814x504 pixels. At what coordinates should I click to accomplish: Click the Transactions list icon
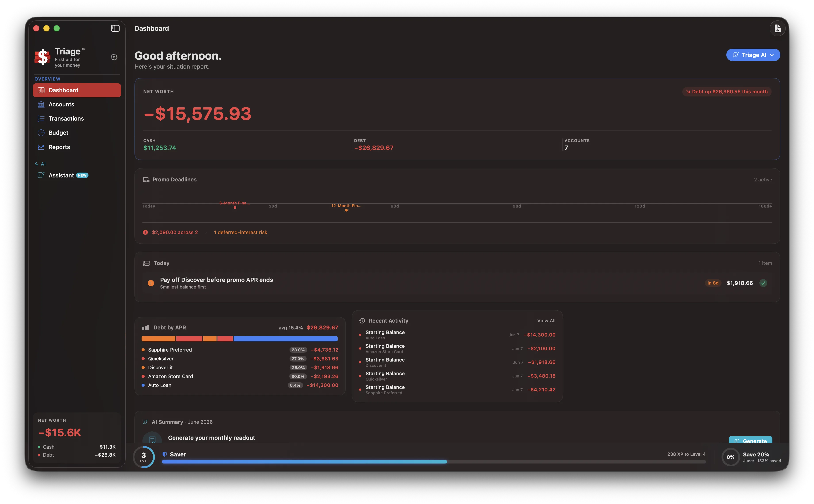point(41,118)
